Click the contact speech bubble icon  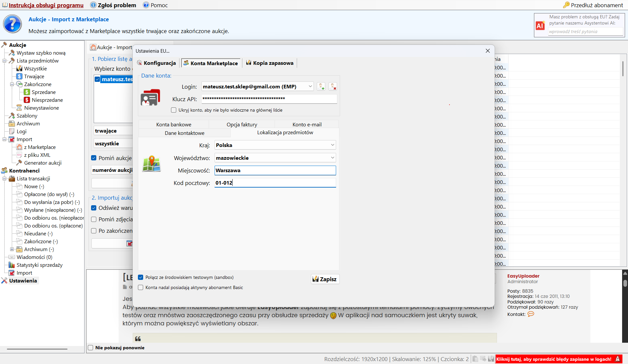point(531,314)
